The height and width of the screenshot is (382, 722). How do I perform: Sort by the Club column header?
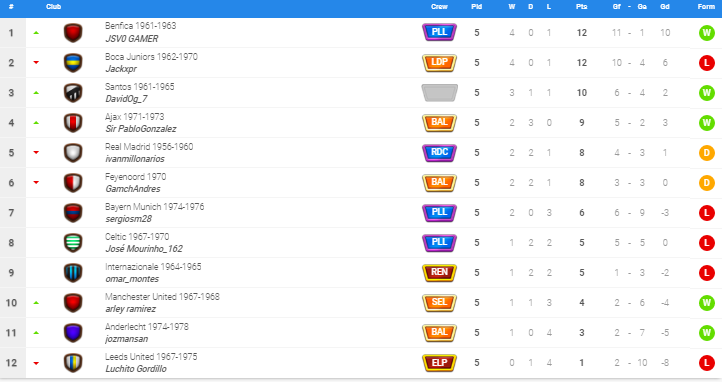click(x=53, y=6)
